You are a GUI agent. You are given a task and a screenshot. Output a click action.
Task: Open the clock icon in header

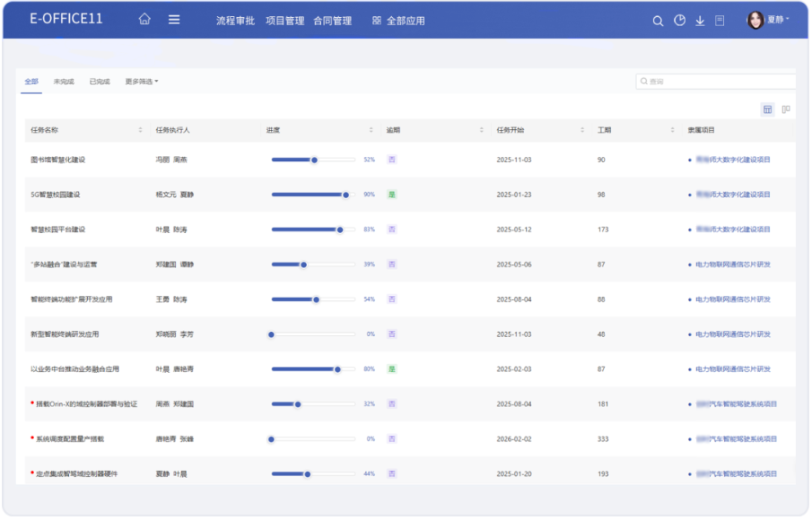679,21
